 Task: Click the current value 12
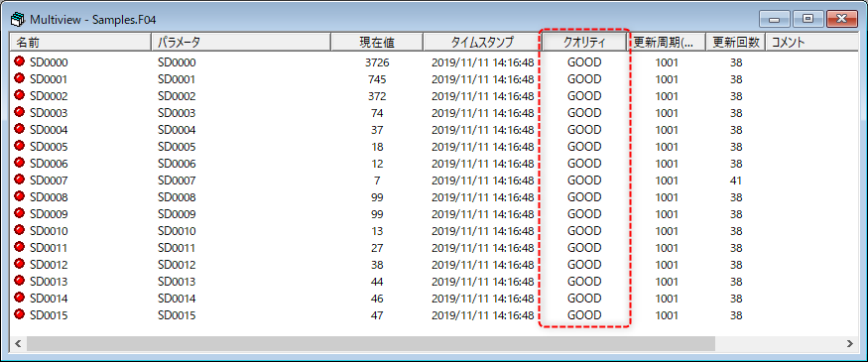(x=377, y=164)
